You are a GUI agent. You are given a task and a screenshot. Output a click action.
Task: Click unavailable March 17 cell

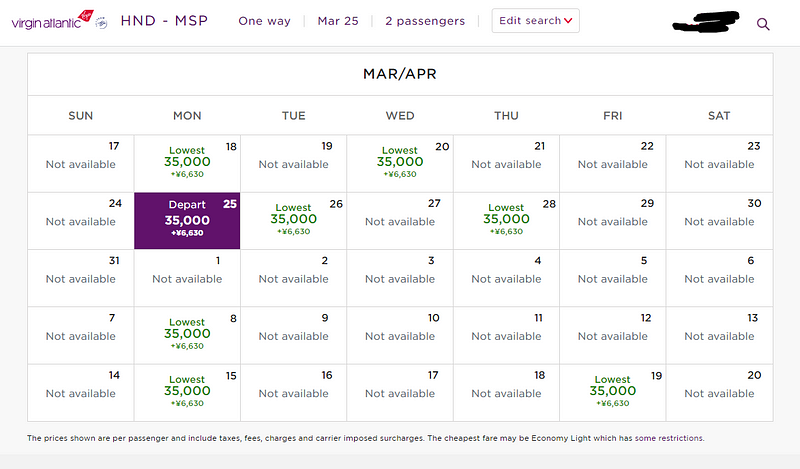click(x=80, y=164)
